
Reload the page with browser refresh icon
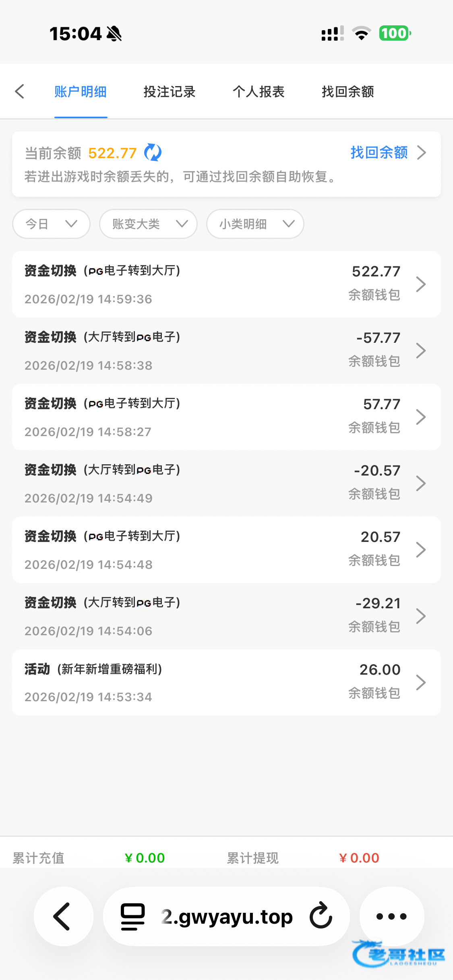[x=321, y=916]
